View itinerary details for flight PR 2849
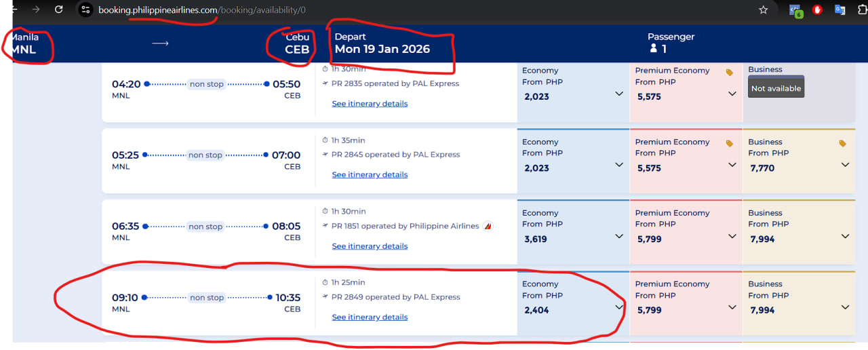868x350 pixels. click(370, 317)
